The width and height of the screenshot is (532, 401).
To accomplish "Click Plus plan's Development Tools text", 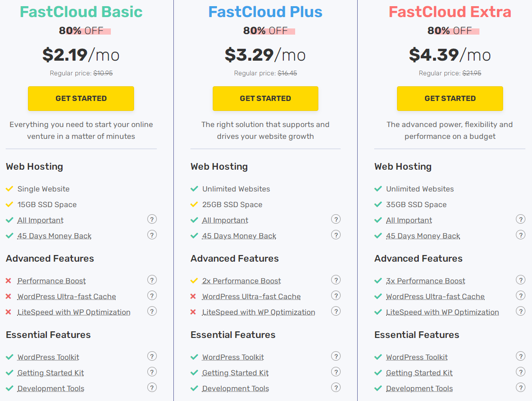I will [x=235, y=389].
